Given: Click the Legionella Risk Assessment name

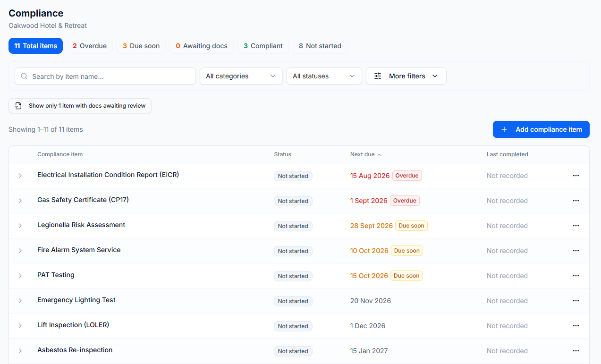Looking at the screenshot, I should pyautogui.click(x=81, y=225).
